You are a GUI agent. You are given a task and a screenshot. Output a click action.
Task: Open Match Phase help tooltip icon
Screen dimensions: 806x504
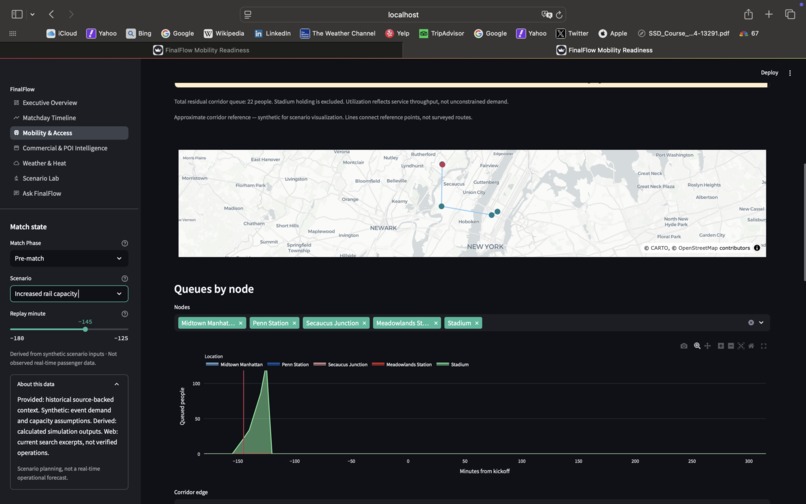pos(124,243)
